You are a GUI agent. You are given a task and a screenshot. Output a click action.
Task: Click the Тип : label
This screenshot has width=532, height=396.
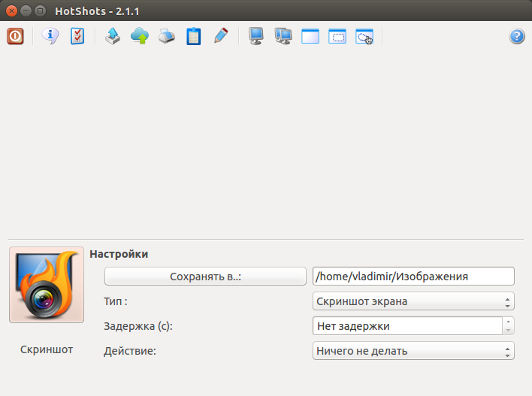116,301
